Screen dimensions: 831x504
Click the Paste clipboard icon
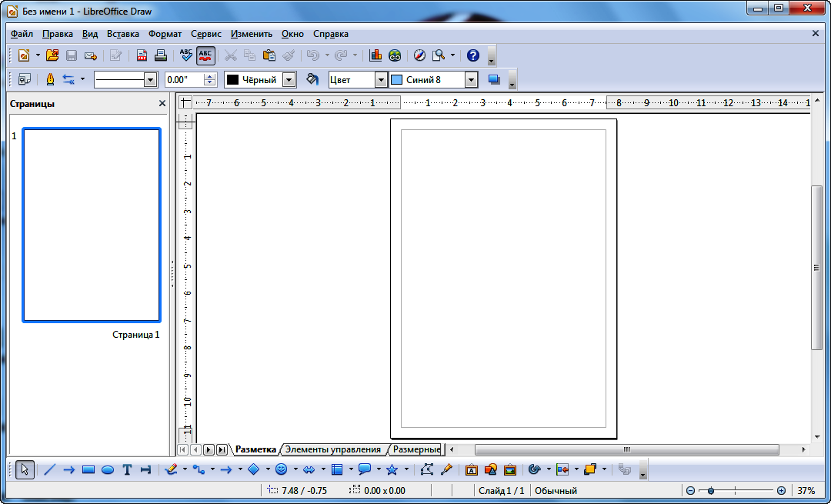pos(269,55)
